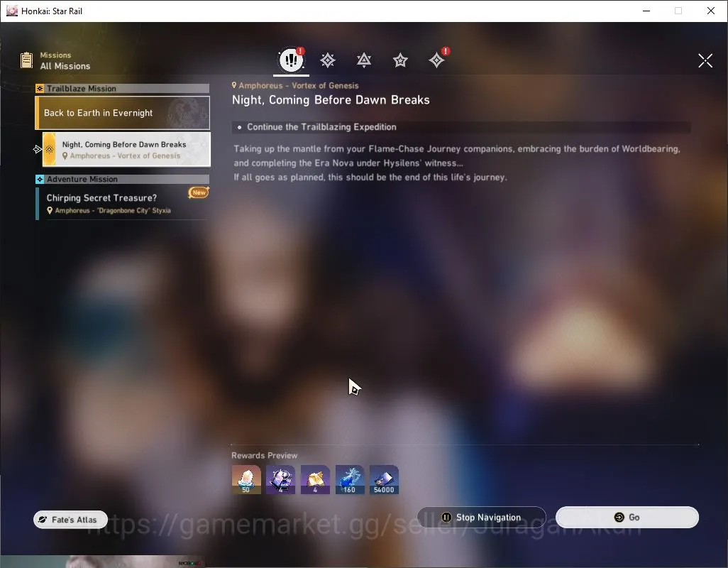
Task: Open the four-point diamond tab with alert badge
Action: click(x=437, y=60)
